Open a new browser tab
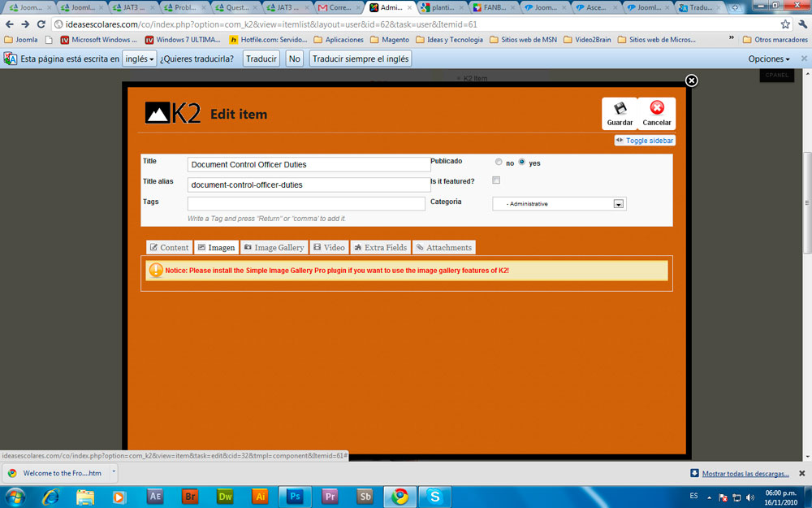Image resolution: width=812 pixels, height=508 pixels. coord(736,8)
